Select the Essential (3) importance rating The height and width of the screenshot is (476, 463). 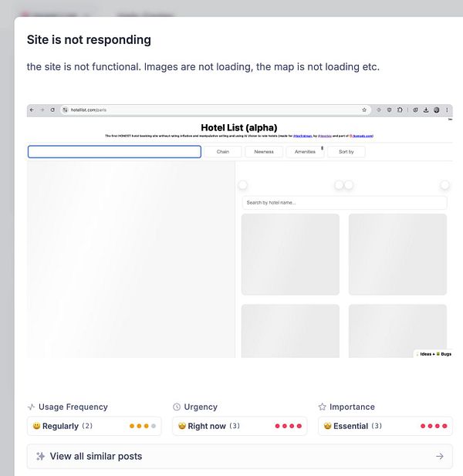[x=385, y=426]
